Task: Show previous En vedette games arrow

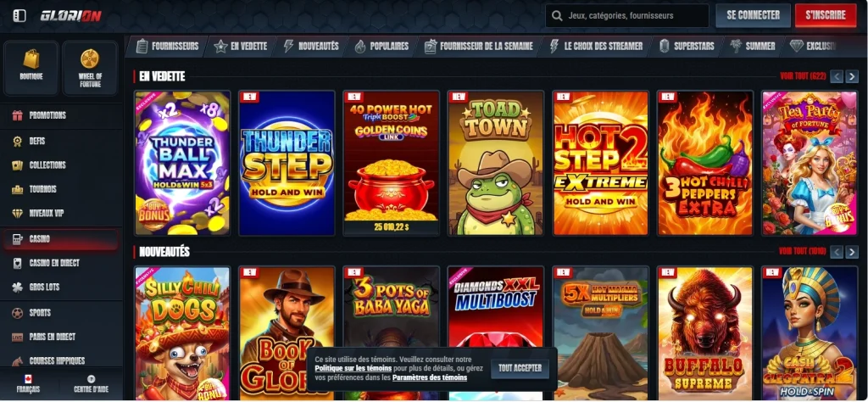Action: (x=837, y=76)
